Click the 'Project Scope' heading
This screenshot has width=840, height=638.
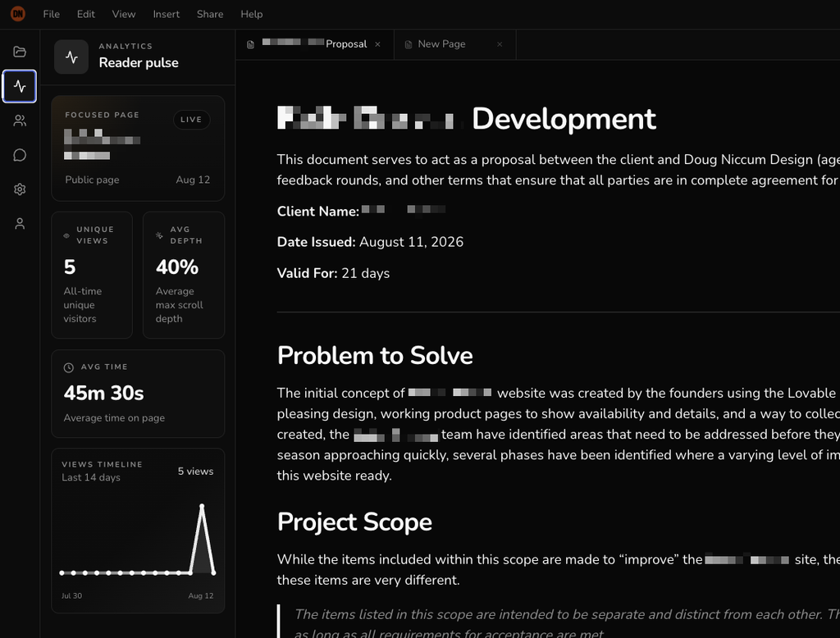coord(354,522)
